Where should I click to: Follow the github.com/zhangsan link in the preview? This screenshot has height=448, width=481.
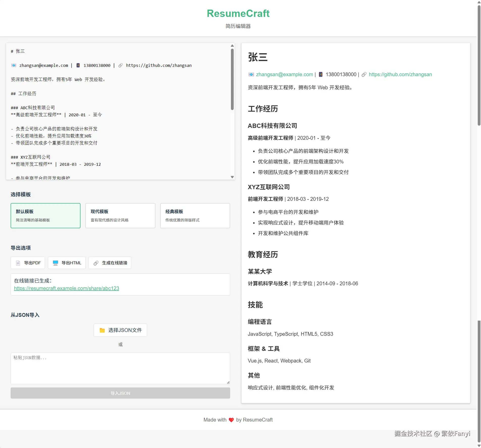400,74
